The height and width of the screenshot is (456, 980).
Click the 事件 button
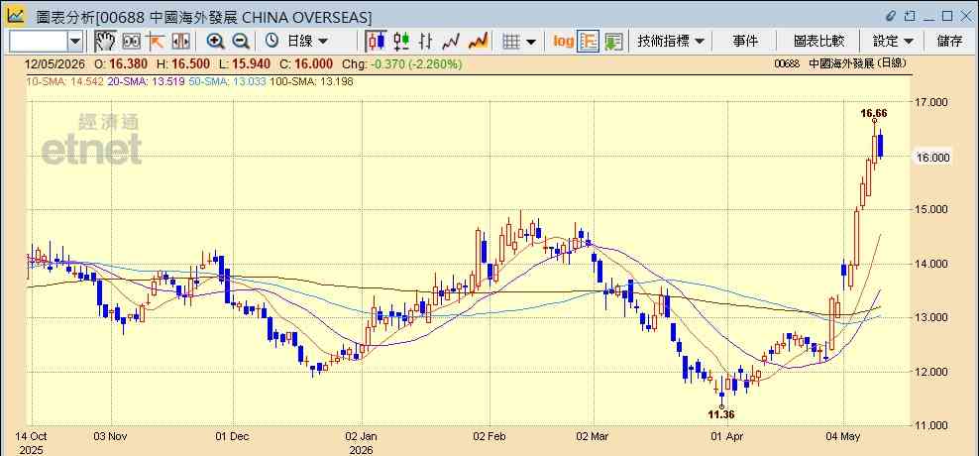745,42
